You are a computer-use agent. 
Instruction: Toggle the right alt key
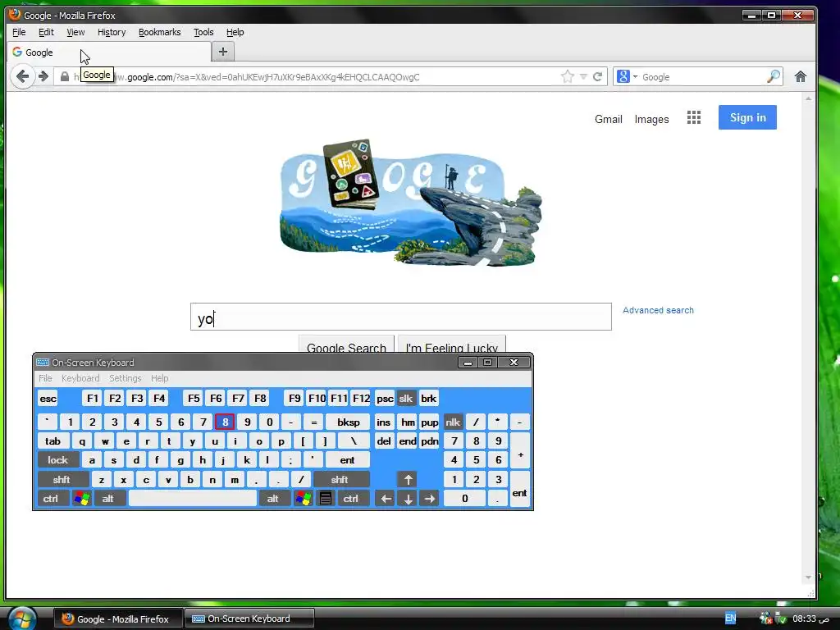[274, 499]
